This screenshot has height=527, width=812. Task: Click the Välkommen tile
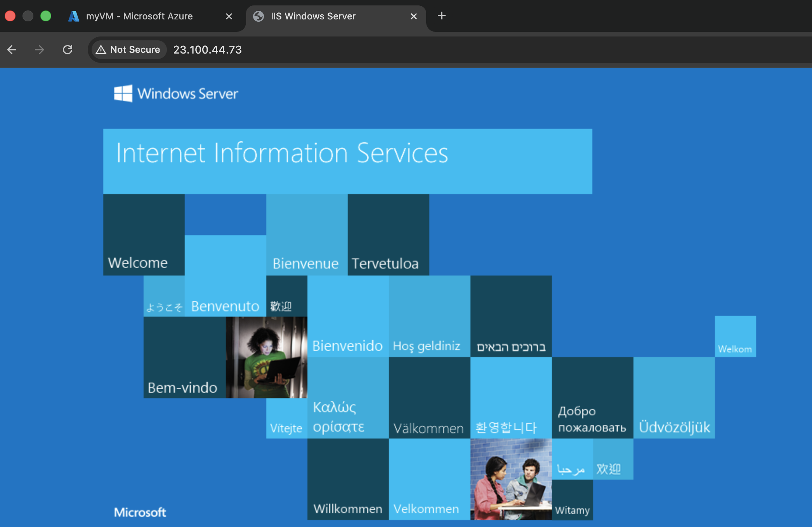430,398
